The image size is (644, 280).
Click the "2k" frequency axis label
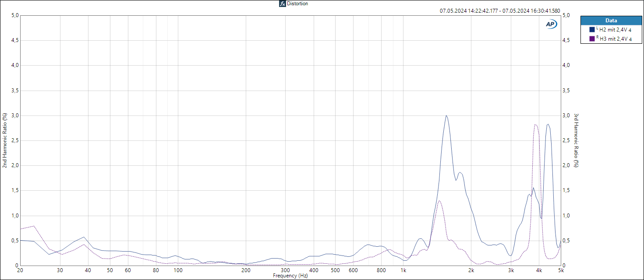471,270
